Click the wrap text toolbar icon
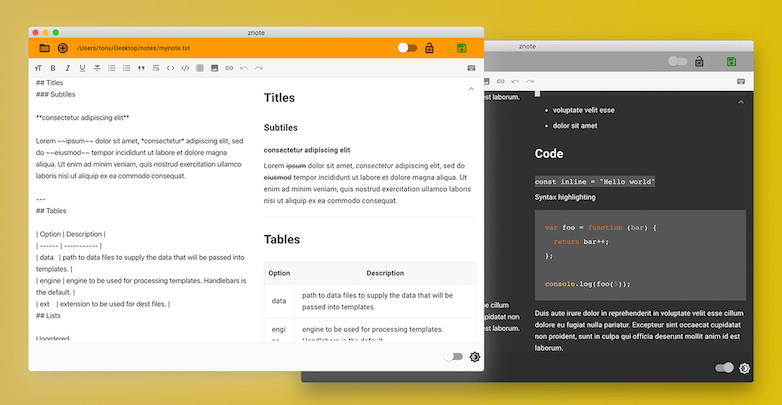Screen dimensions: 782x405 pos(156,68)
